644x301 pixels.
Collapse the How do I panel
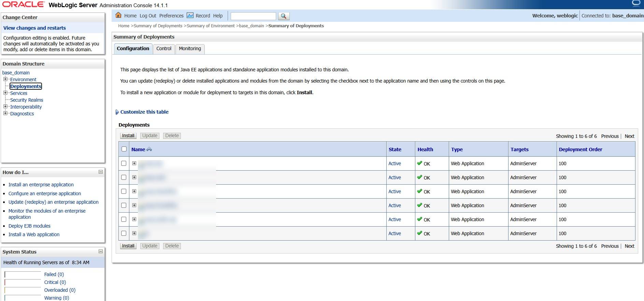pyautogui.click(x=101, y=172)
